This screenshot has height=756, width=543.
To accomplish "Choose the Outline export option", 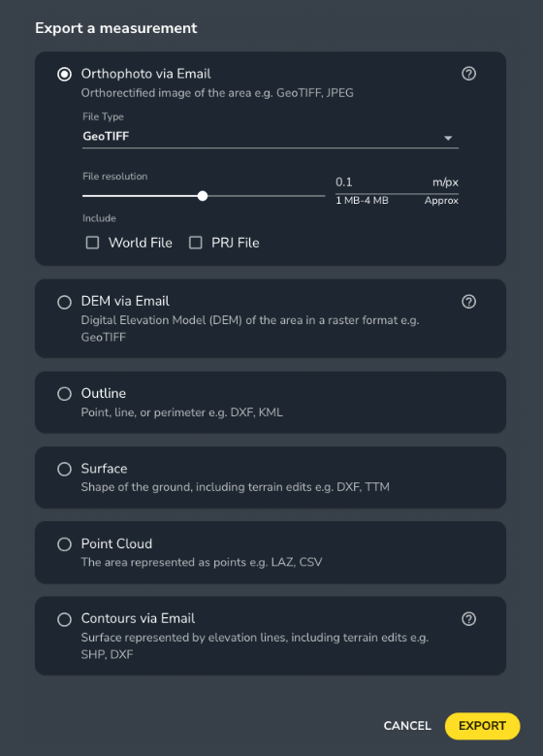I will tap(64, 394).
